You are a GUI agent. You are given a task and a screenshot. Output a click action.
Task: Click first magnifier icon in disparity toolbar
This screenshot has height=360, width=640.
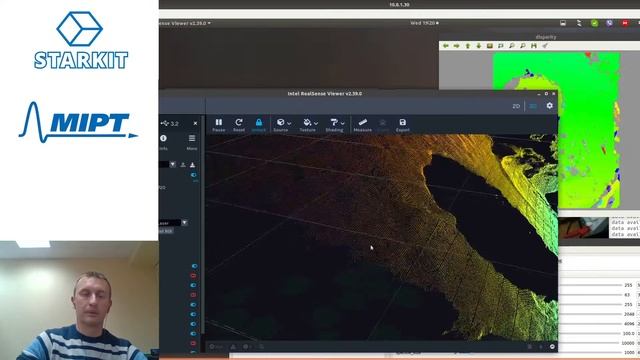(511, 46)
